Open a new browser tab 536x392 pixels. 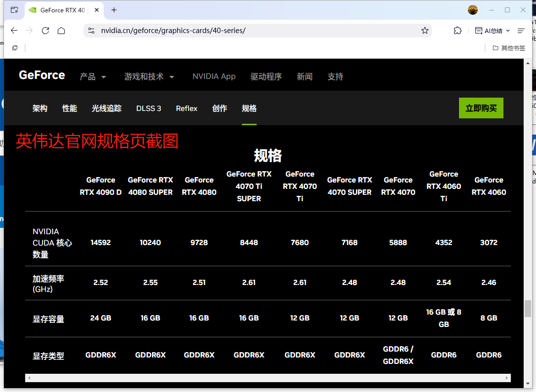click(x=114, y=10)
